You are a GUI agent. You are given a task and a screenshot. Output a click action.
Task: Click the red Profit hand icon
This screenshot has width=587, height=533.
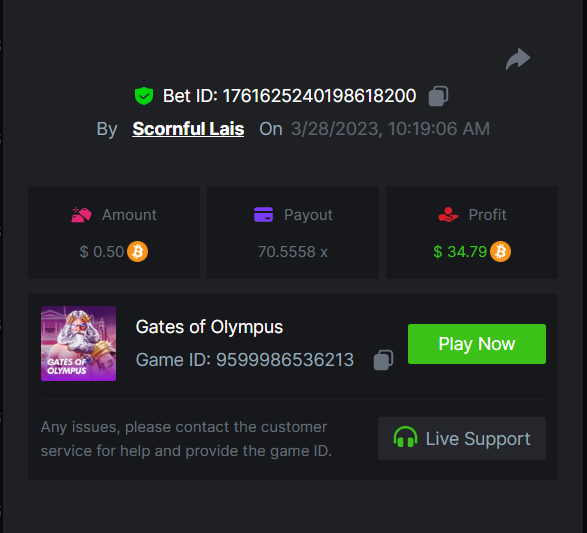tap(448, 215)
